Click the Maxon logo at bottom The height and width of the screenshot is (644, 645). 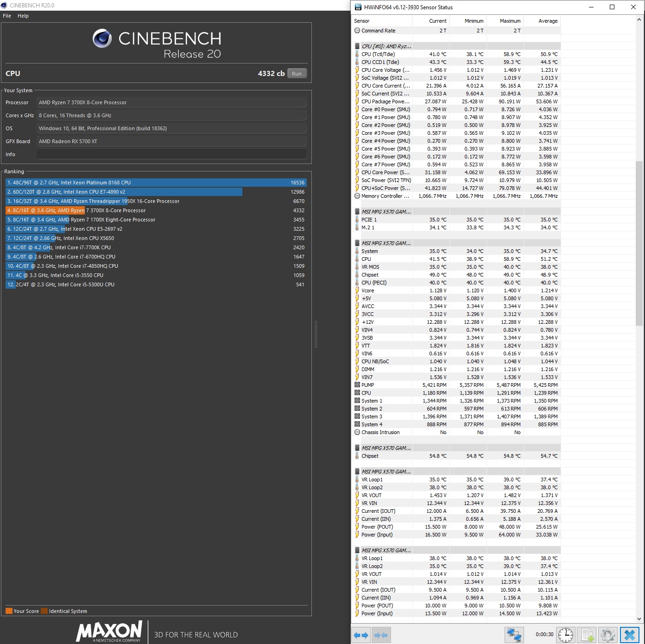coord(109,631)
